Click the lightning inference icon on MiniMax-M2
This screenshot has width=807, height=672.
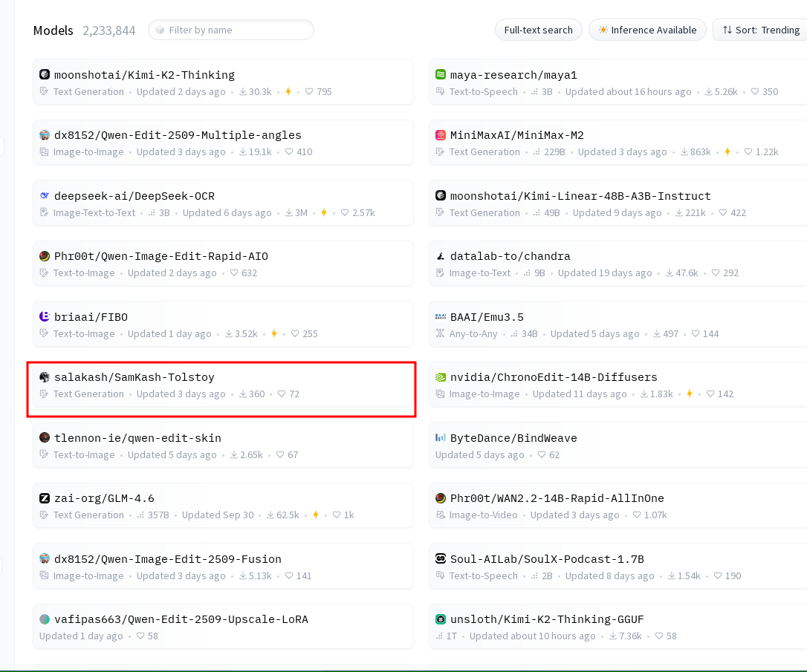click(727, 151)
